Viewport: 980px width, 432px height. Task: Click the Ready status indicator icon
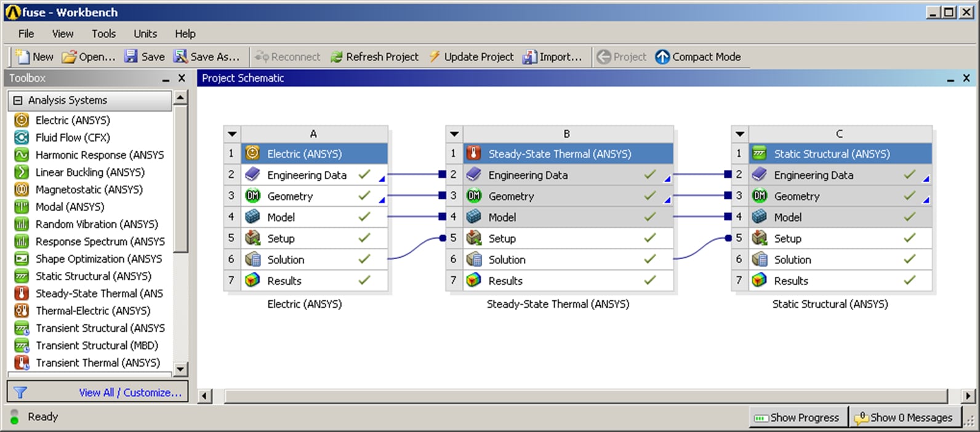click(15, 417)
